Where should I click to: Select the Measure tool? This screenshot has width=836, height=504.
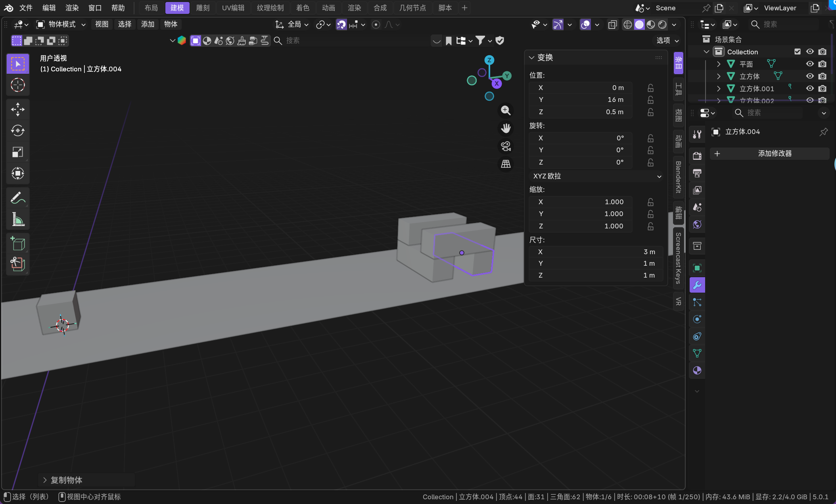tap(18, 219)
